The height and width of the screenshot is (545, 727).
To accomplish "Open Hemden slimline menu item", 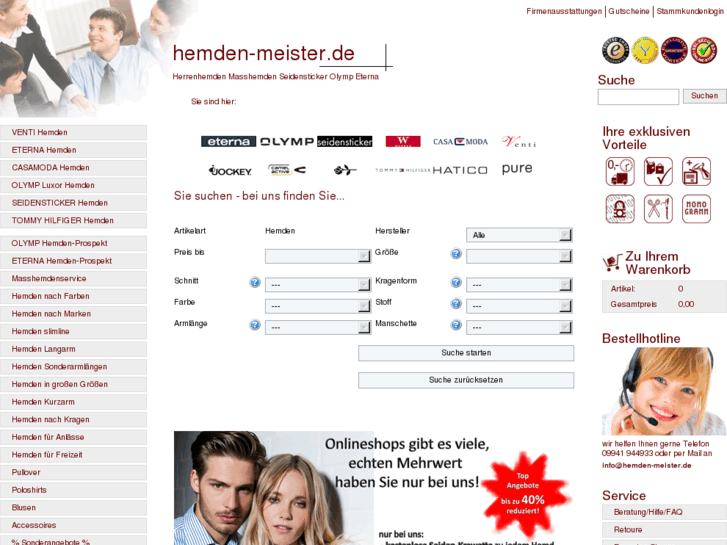I will click(73, 332).
